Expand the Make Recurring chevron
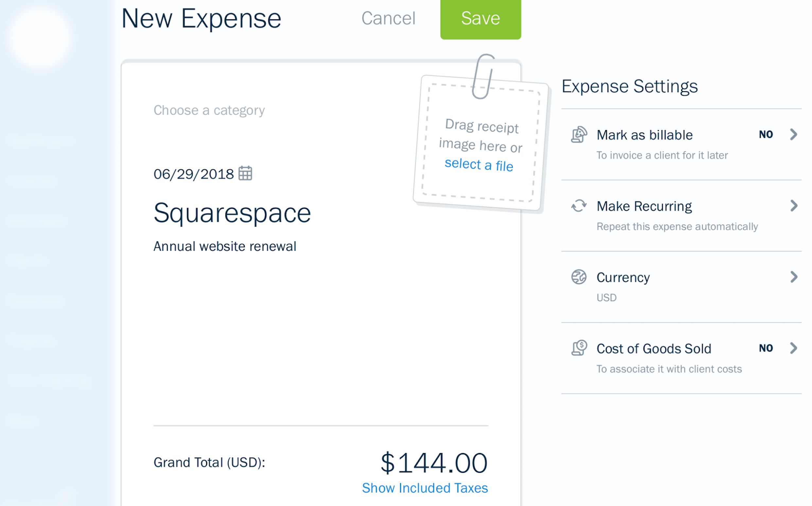Screen dimensions: 812x506 [793, 206]
